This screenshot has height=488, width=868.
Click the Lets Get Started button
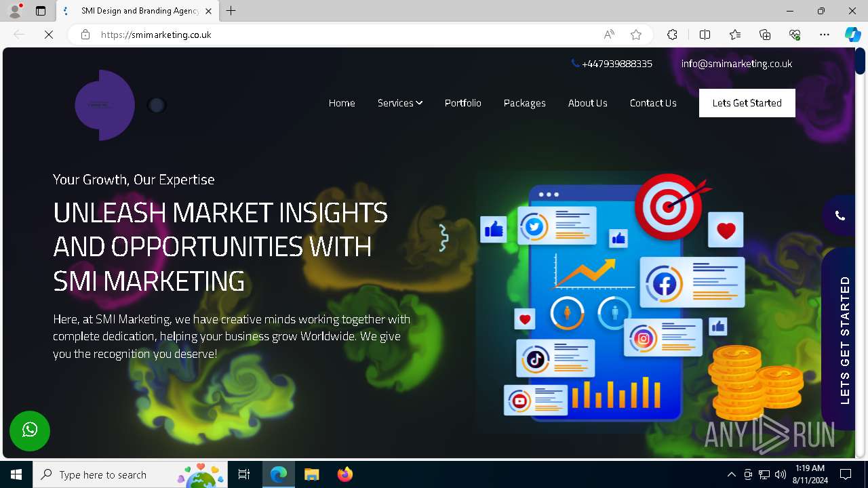tap(747, 103)
